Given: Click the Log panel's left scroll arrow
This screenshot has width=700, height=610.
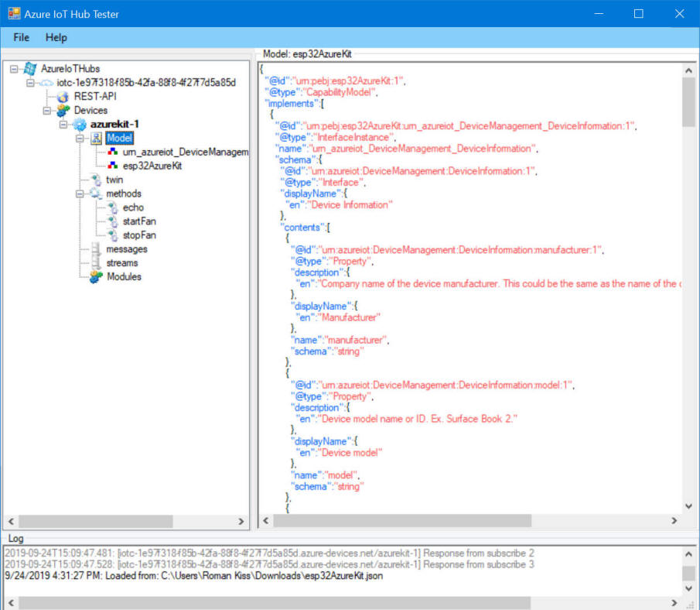Looking at the screenshot, I should pyautogui.click(x=11, y=603).
